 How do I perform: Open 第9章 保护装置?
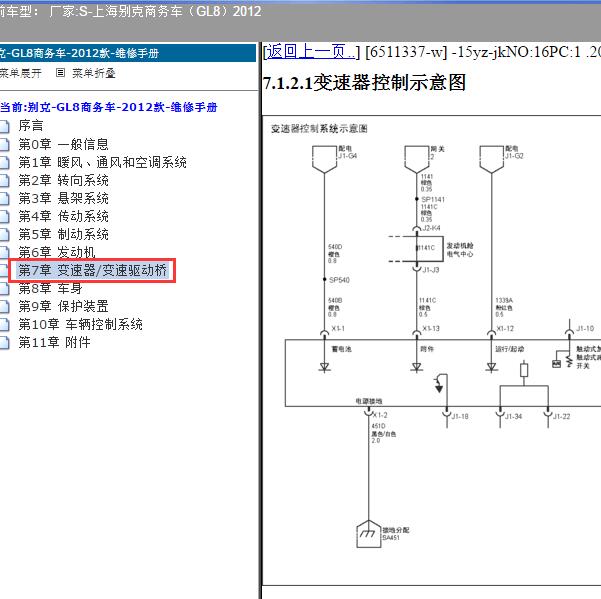point(64,306)
